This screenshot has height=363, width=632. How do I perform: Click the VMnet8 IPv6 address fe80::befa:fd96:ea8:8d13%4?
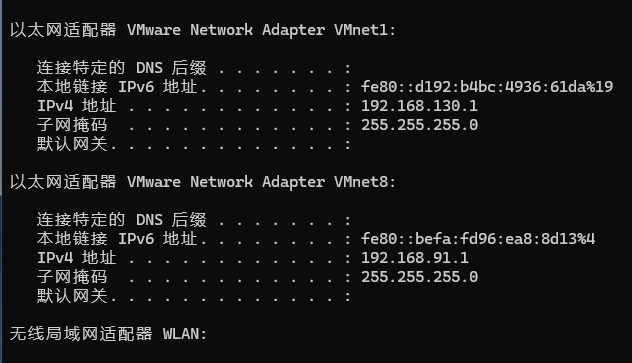click(x=478, y=239)
